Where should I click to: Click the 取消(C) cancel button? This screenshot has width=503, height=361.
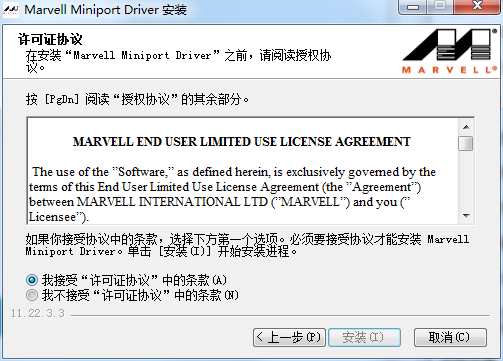[450, 337]
